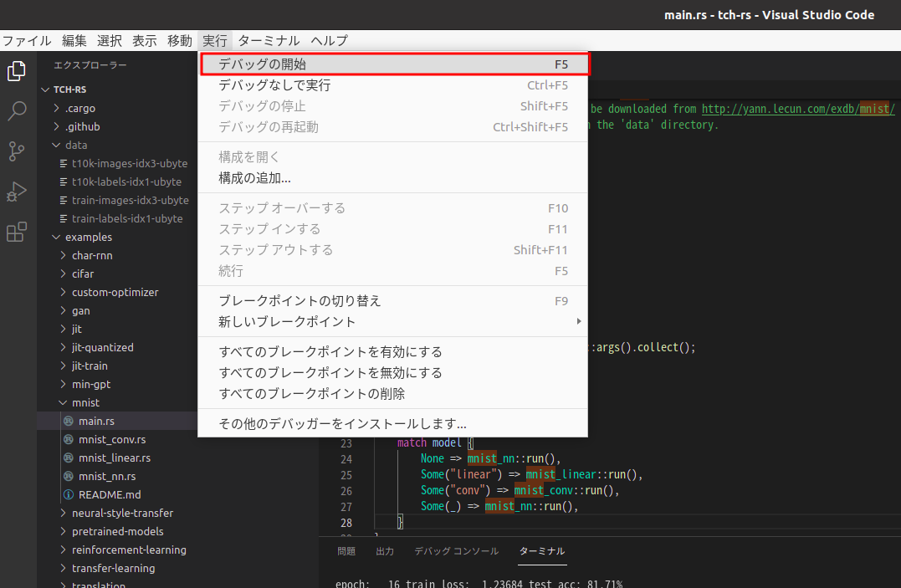This screenshot has width=901, height=588.
Task: Collapse the TCH-RS root folder
Action: click(x=63, y=89)
